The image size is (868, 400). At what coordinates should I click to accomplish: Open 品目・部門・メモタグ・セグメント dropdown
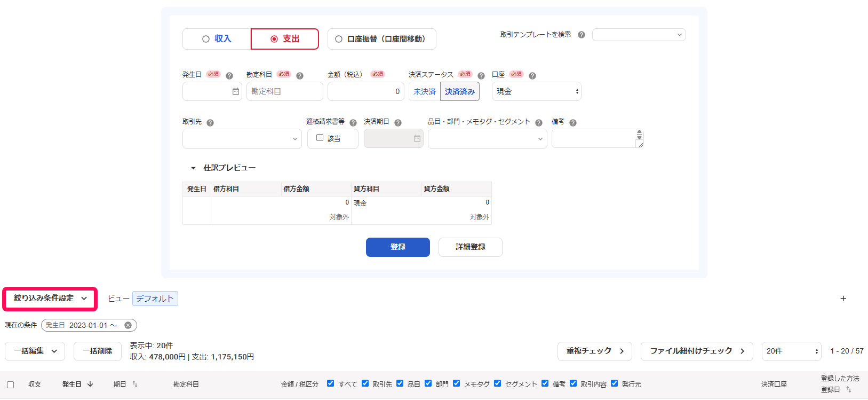(488, 139)
